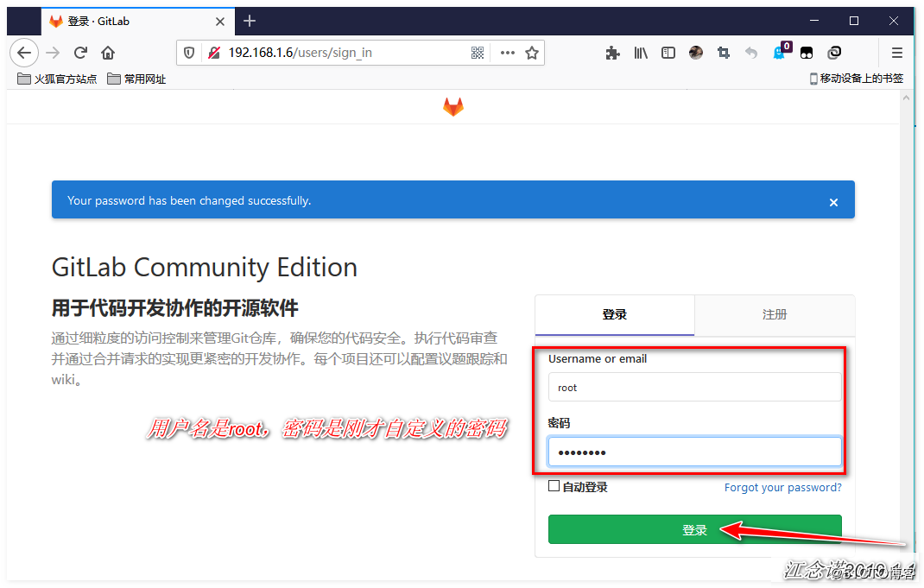Click the 用于代码开发协作的开源软件 heading
Viewport: 924px width, 588px height.
tap(175, 308)
